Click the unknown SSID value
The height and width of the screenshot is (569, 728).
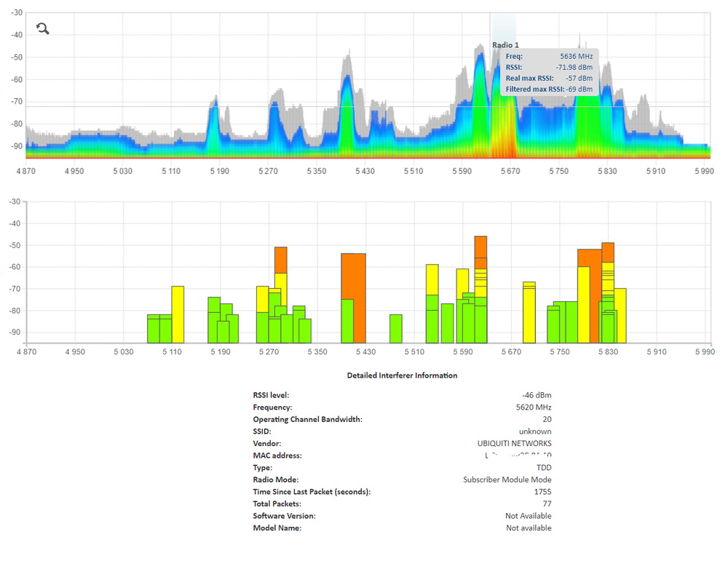(x=535, y=431)
